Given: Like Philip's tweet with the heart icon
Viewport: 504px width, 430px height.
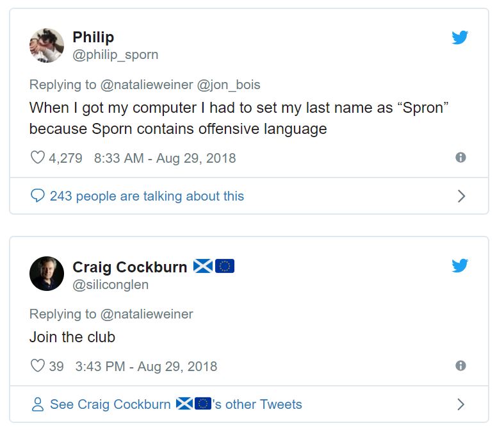Looking at the screenshot, I should tap(38, 158).
